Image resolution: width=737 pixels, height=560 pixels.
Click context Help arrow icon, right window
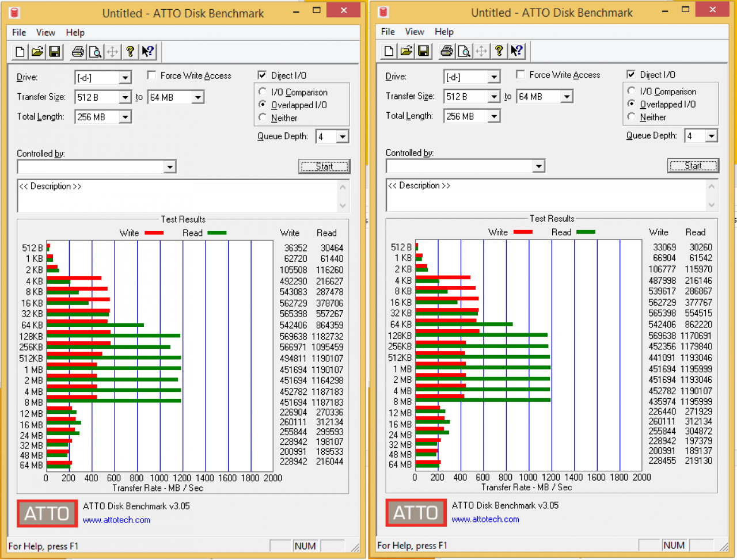coord(517,51)
